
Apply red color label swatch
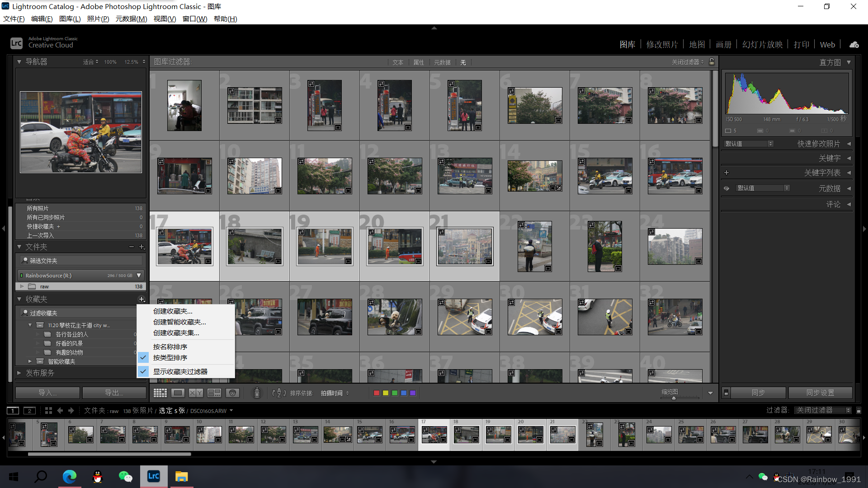click(x=377, y=393)
